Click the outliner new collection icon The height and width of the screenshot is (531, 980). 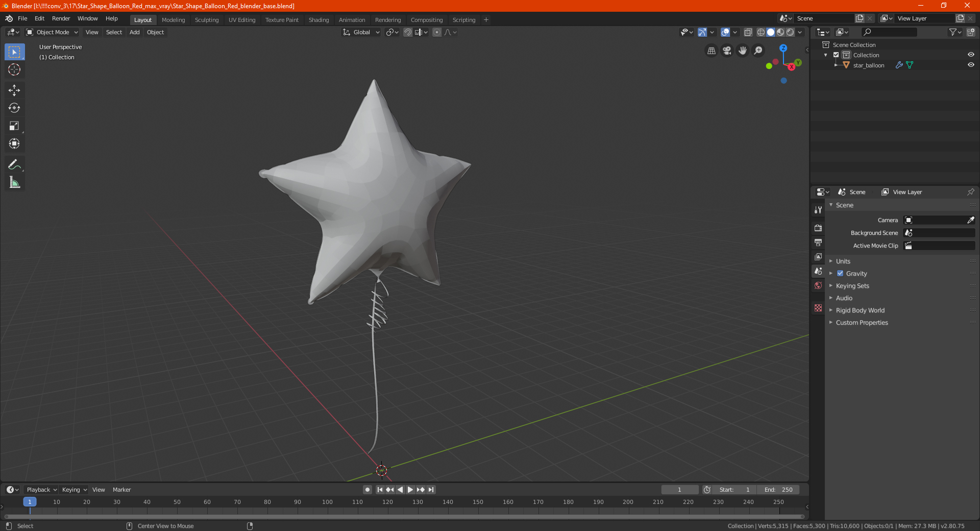pyautogui.click(x=970, y=32)
